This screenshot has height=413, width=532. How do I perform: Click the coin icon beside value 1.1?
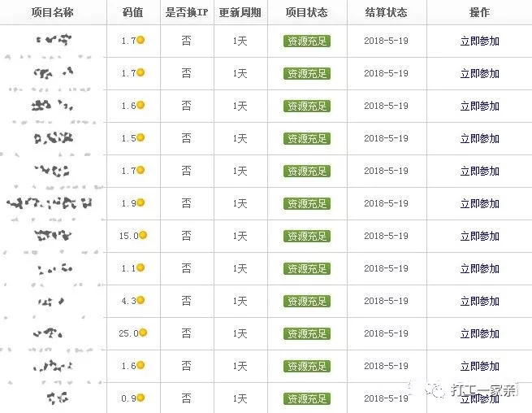click(x=141, y=268)
